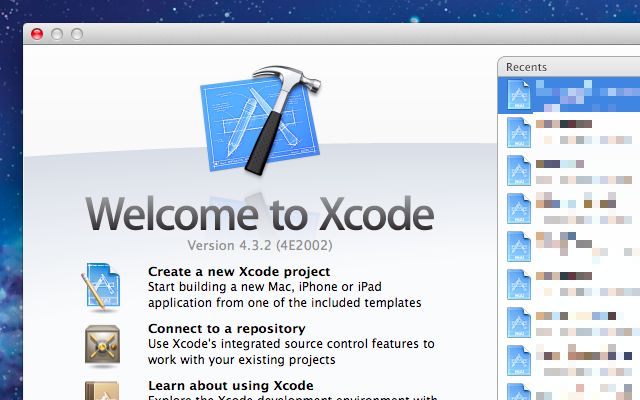Screen dimensions: 640x400
Task: Select the highlighted recent project row
Action: click(x=569, y=95)
